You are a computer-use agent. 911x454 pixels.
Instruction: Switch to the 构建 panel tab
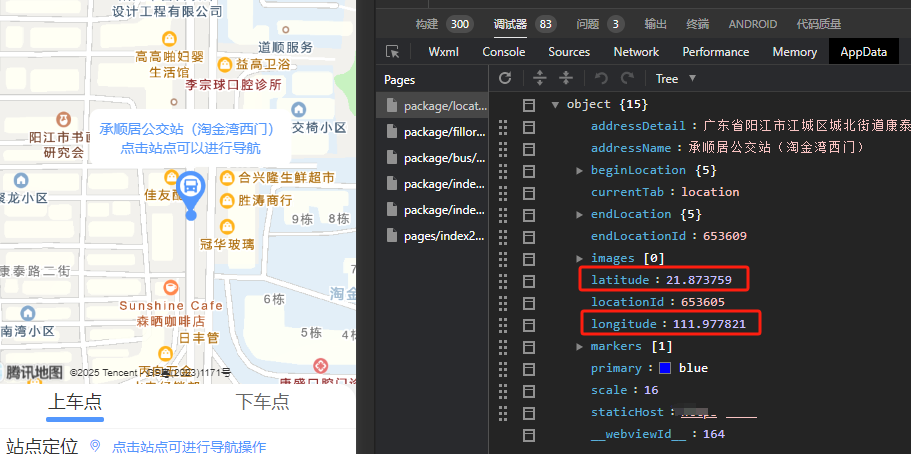[444, 24]
